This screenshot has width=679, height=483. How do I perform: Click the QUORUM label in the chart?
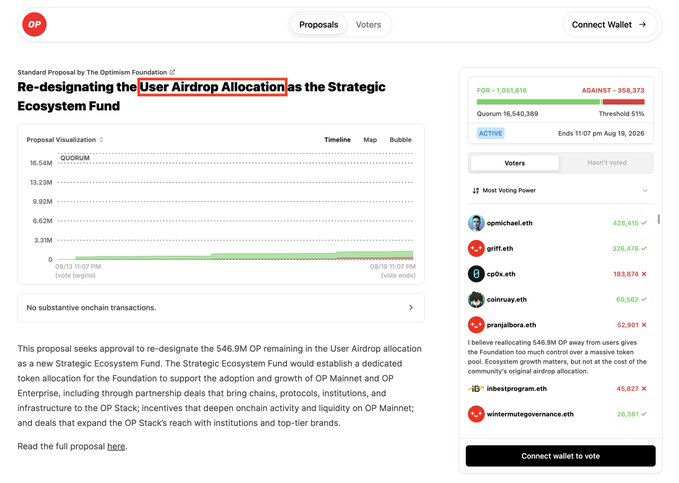point(75,158)
